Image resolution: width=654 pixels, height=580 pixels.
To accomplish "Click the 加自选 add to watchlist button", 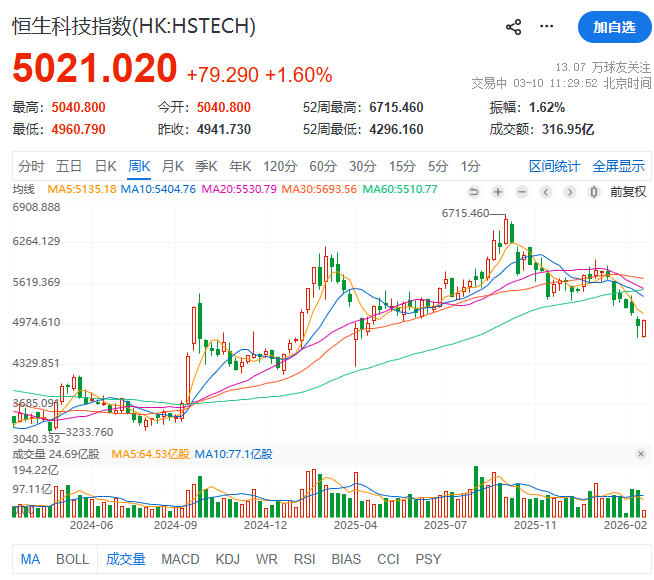I will click(x=614, y=27).
